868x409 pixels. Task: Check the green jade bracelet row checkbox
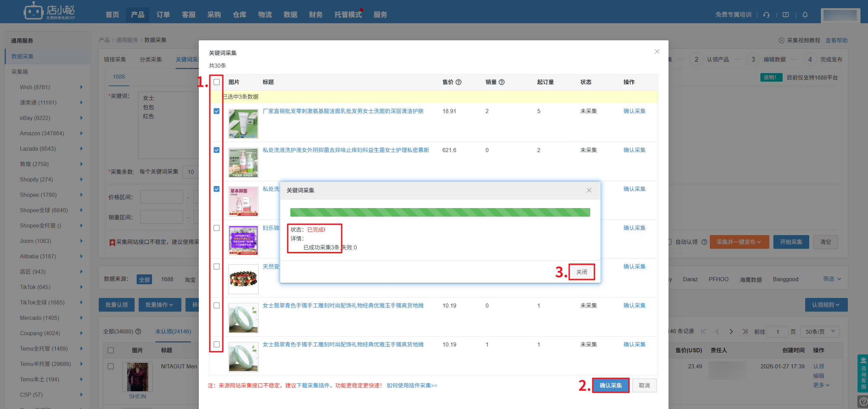[x=217, y=305]
